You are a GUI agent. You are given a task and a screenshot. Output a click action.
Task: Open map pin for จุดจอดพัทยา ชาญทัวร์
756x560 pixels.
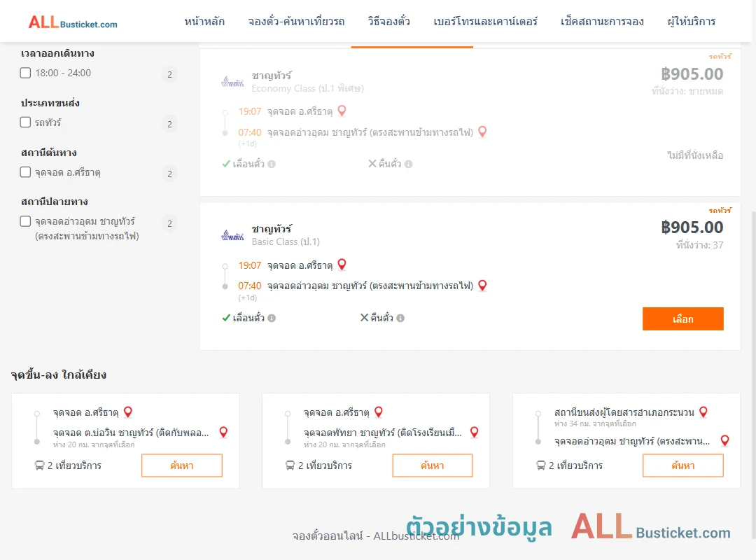click(x=475, y=432)
